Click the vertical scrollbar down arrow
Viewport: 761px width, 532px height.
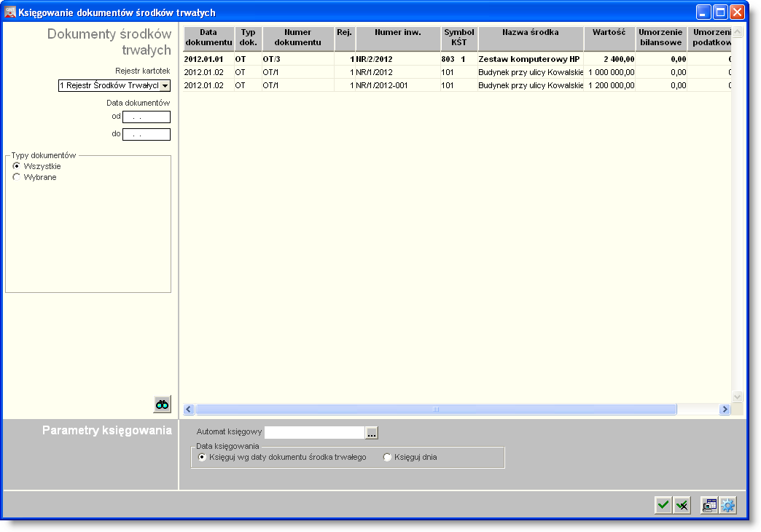[x=737, y=396]
